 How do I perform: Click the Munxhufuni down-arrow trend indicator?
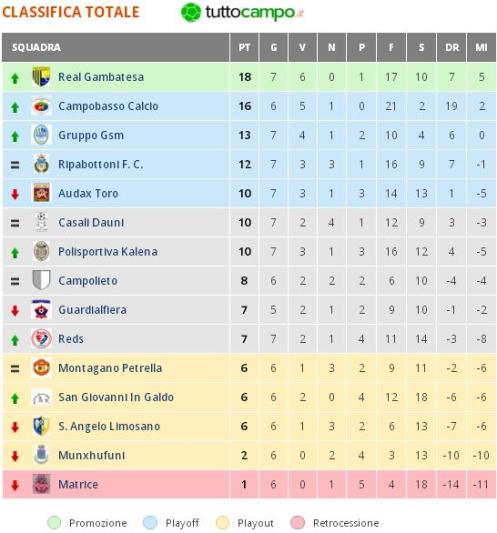pyautogui.click(x=15, y=456)
